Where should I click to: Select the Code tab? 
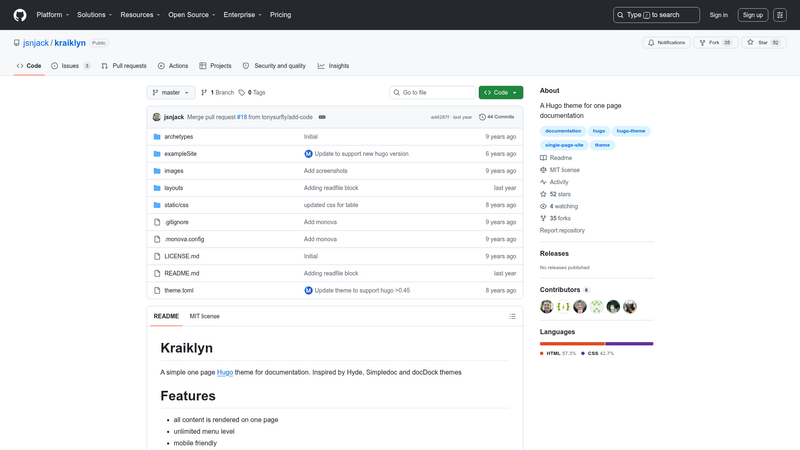click(x=29, y=66)
